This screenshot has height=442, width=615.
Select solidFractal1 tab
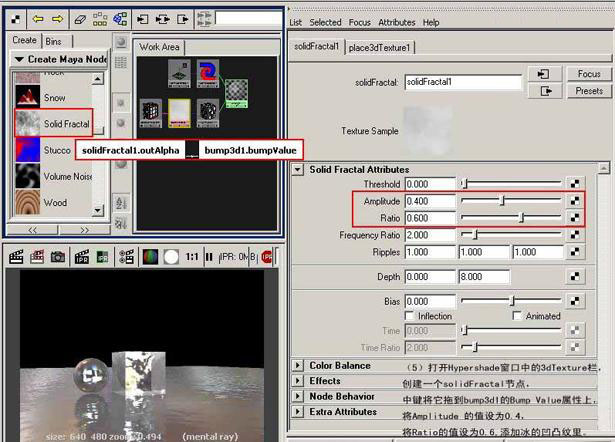[x=317, y=46]
